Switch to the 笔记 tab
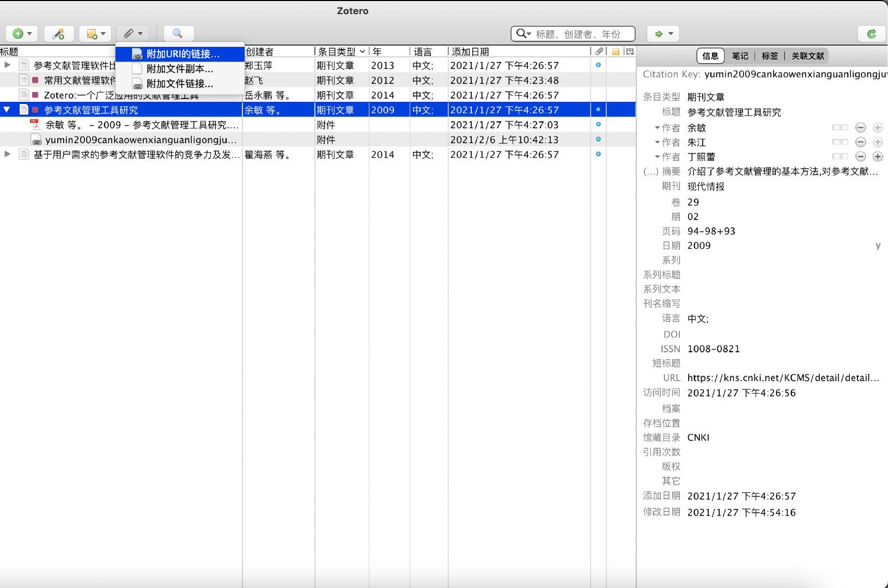The height and width of the screenshot is (588, 888). click(740, 56)
